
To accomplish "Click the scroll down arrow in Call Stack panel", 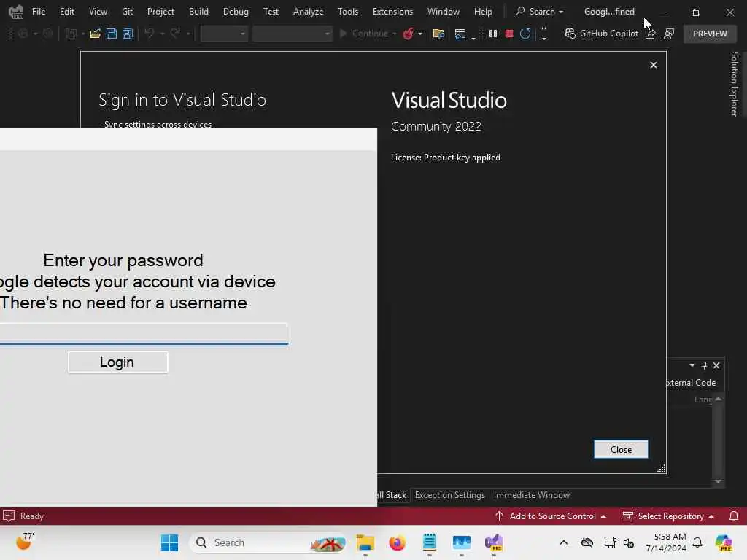I will [718, 481].
